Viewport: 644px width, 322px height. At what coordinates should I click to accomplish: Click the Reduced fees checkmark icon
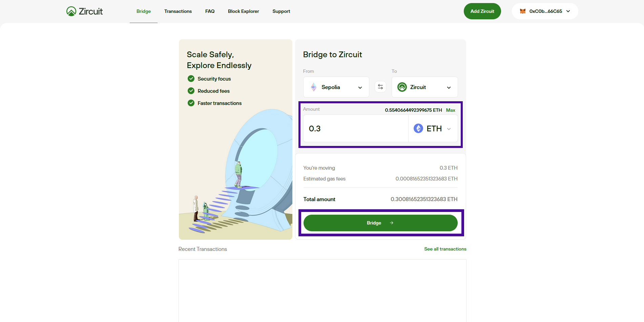pyautogui.click(x=191, y=91)
